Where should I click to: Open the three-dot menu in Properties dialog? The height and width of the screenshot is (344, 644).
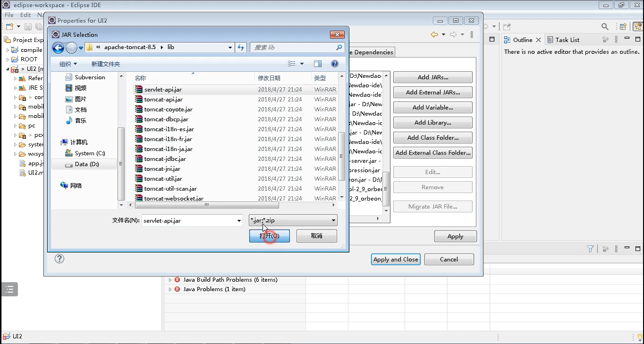click(471, 34)
